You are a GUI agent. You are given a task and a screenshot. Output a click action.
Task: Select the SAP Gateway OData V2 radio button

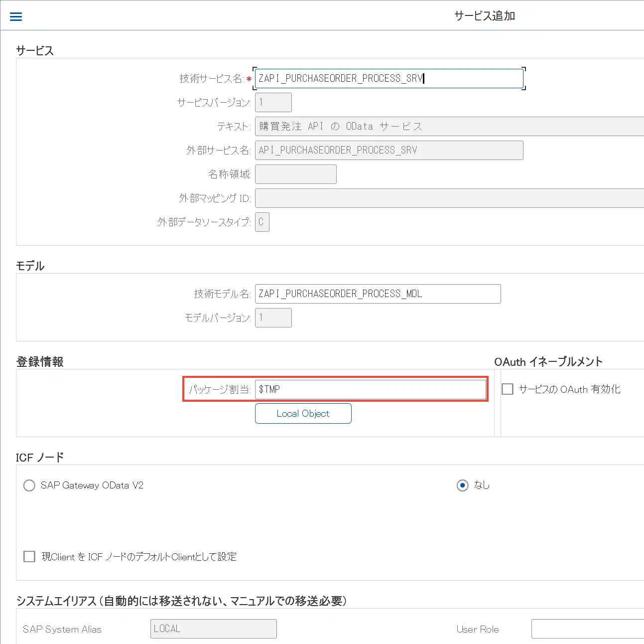[x=29, y=485]
